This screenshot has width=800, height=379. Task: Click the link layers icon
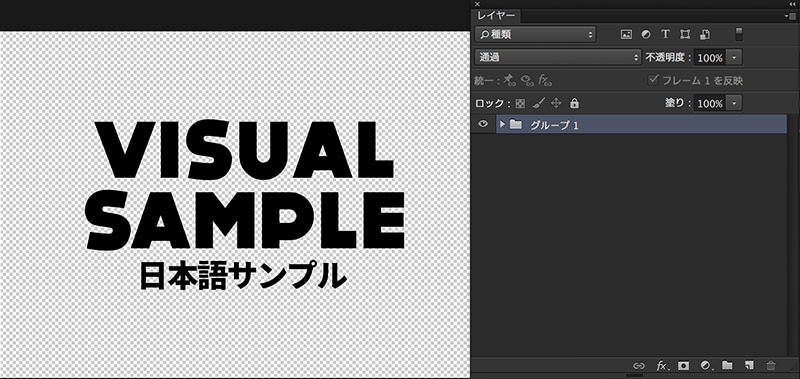pos(639,365)
